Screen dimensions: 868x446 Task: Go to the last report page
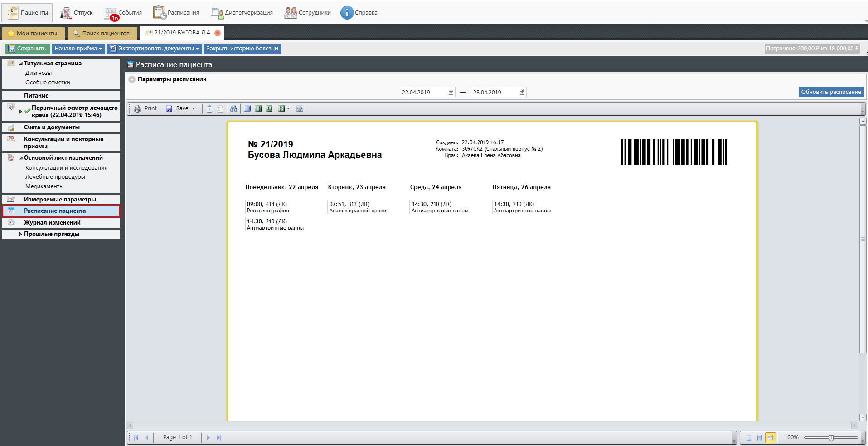(x=219, y=437)
